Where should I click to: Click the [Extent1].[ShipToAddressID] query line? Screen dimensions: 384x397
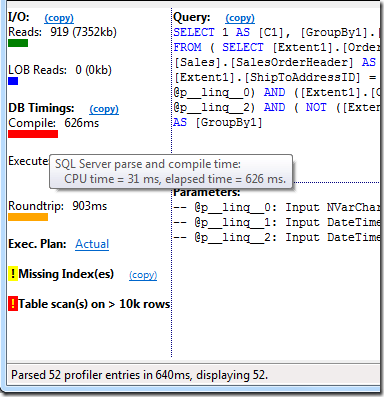click(x=275, y=77)
